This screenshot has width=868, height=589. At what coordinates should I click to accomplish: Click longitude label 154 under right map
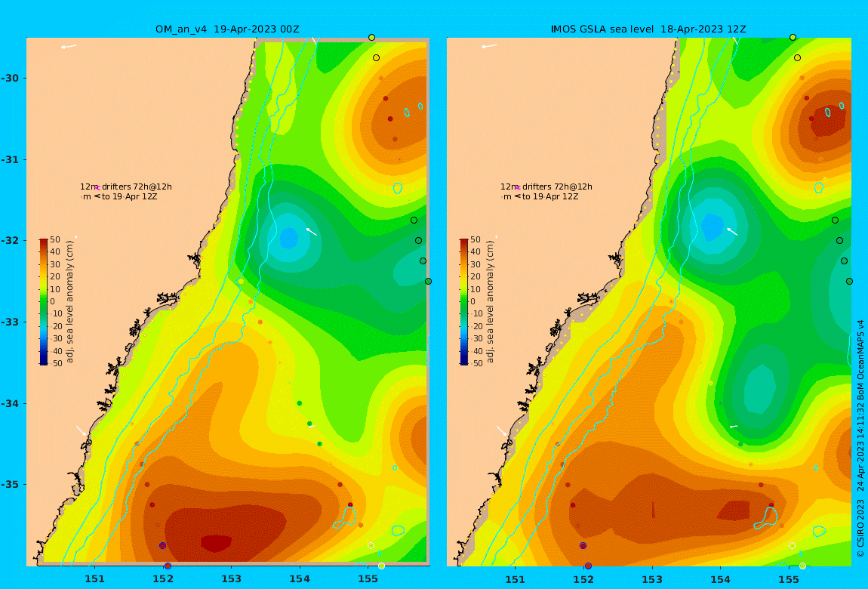pyautogui.click(x=720, y=579)
